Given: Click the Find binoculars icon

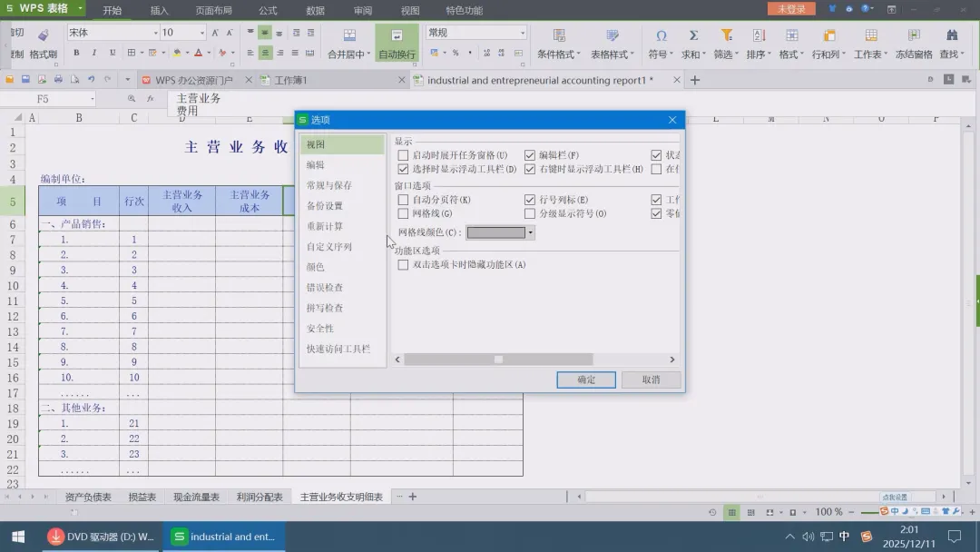Looking at the screenshot, I should point(952,35).
